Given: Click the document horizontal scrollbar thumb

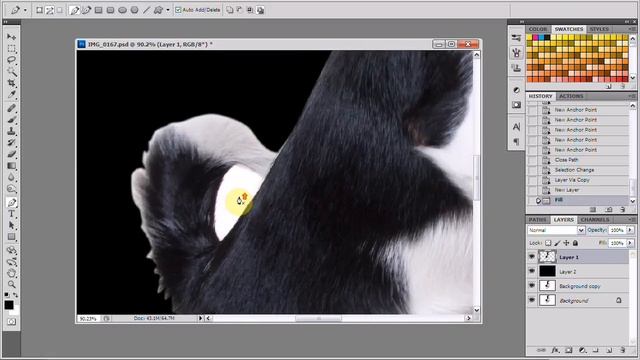Looking at the screenshot, I should pos(318,318).
